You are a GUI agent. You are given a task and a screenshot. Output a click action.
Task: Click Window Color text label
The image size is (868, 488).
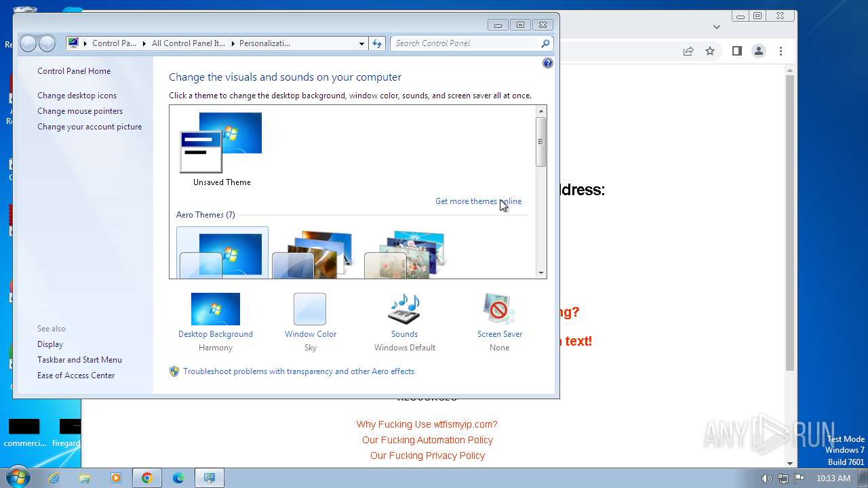[x=311, y=334]
